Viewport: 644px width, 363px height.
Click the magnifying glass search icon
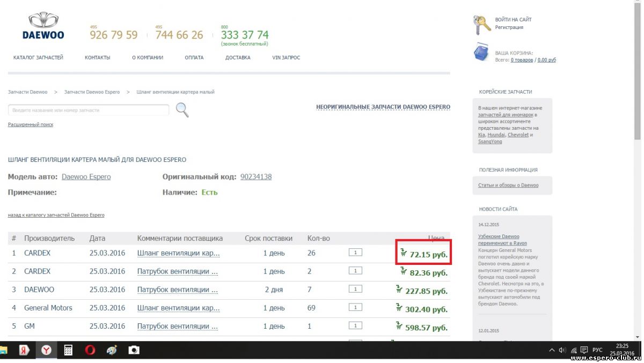point(182,110)
